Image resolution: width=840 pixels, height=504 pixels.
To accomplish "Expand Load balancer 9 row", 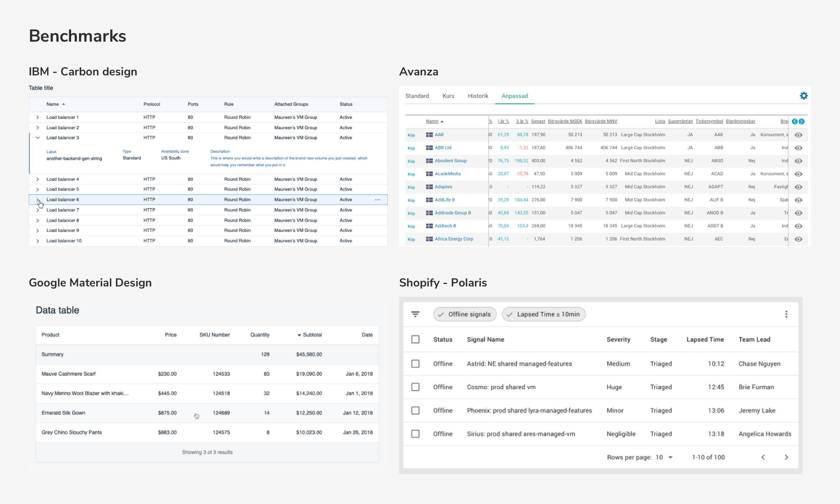I will tap(37, 230).
